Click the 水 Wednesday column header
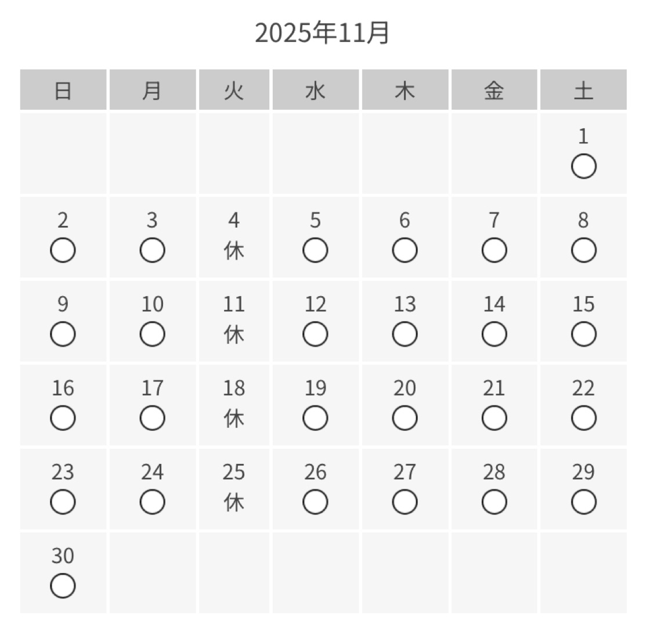 click(x=315, y=91)
